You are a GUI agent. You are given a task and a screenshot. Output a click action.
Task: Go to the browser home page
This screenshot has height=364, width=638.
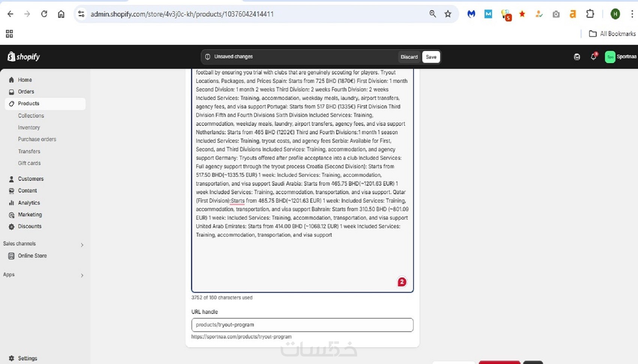point(61,14)
